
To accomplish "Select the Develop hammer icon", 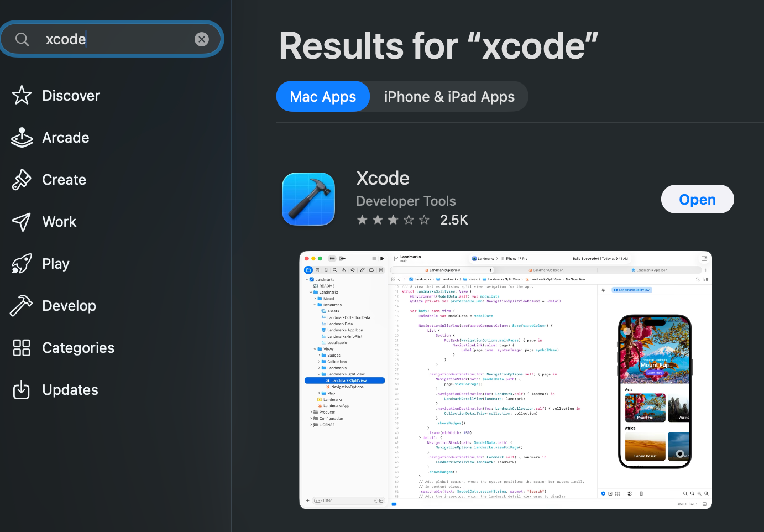I will click(x=22, y=305).
